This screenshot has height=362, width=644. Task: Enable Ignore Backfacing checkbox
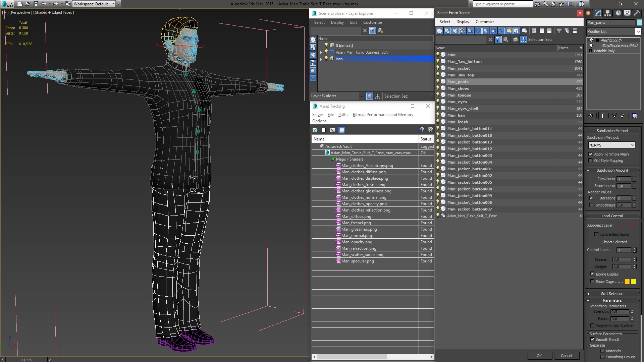point(596,234)
